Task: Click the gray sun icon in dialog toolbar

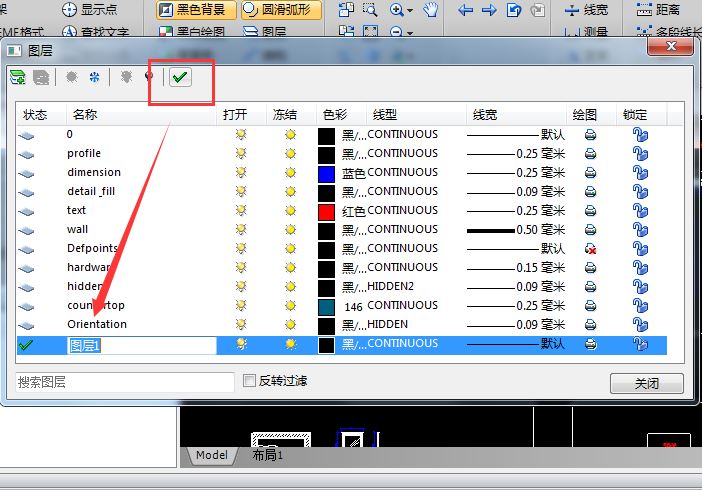Action: (72, 77)
